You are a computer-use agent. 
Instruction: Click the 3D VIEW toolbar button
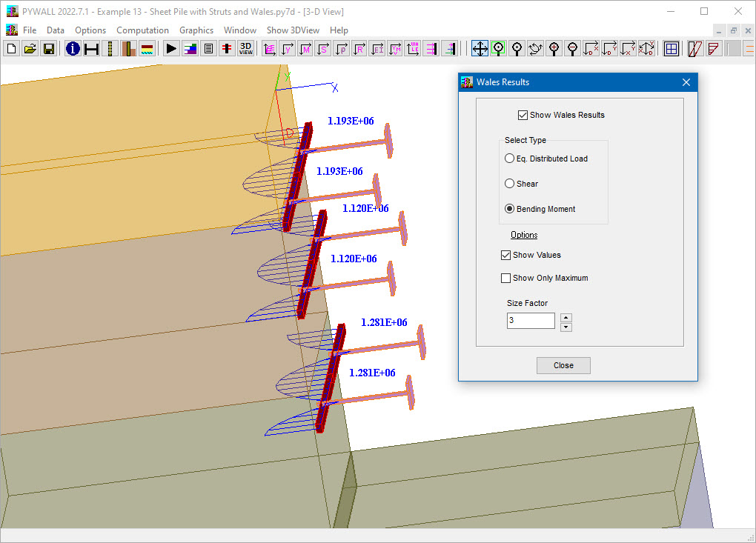point(245,49)
